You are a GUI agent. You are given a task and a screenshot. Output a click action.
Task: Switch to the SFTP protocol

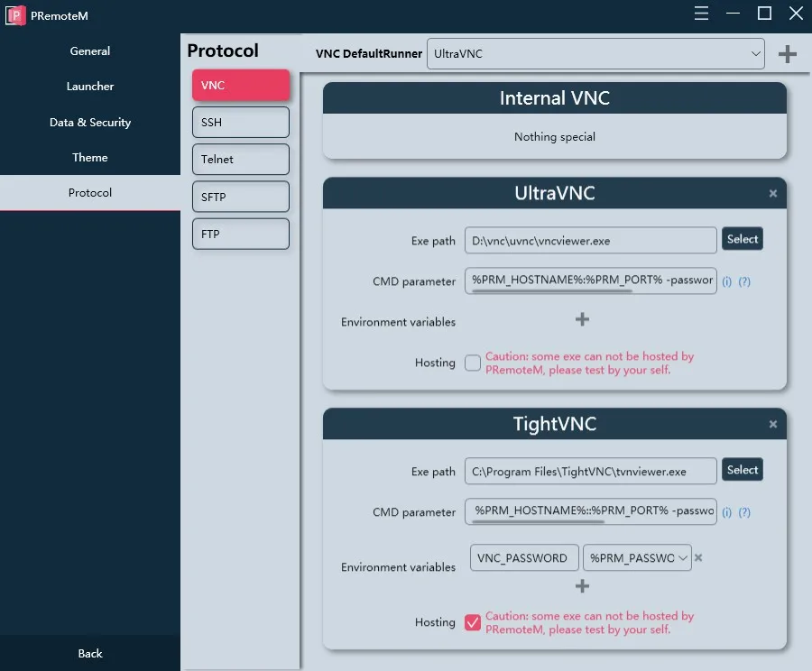point(240,197)
